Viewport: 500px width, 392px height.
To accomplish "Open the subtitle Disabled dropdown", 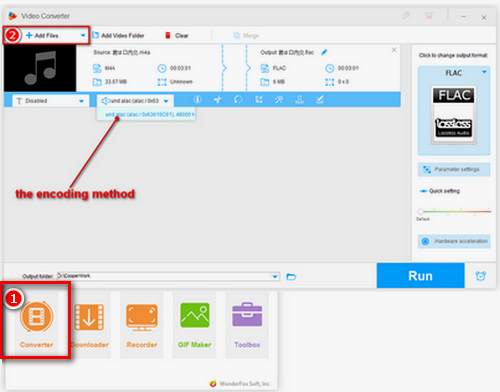I will point(51,101).
